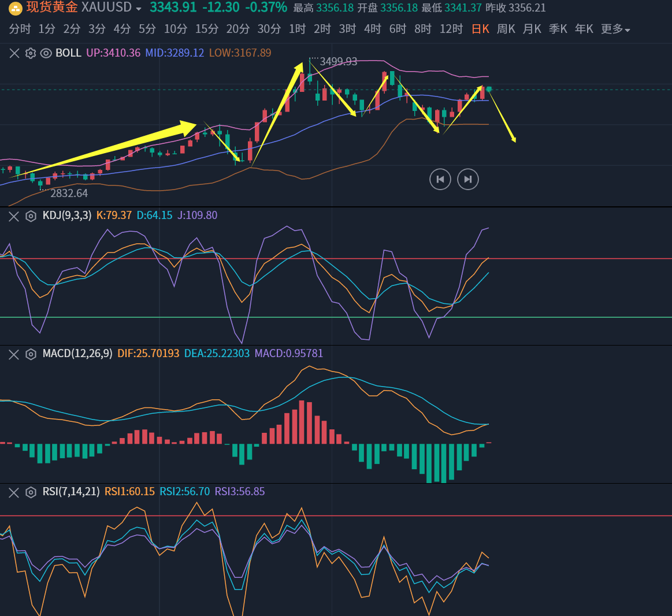This screenshot has height=616, width=672.
Task: Close the RSI indicator panel
Action: (x=14, y=492)
